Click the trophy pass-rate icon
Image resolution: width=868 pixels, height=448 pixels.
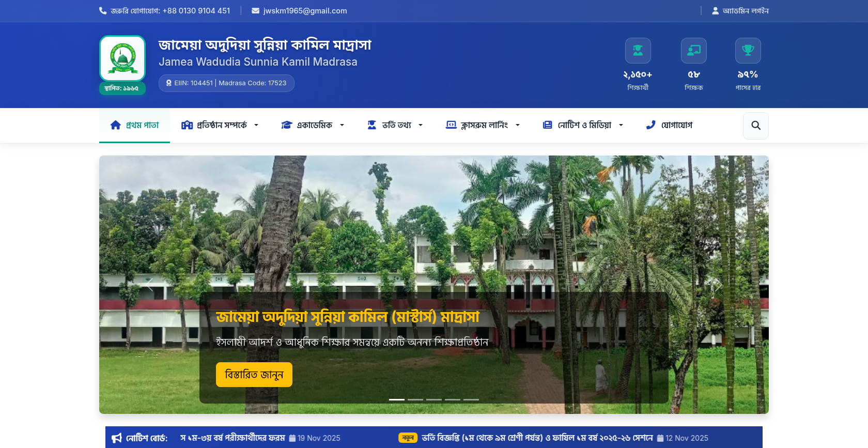[748, 51]
